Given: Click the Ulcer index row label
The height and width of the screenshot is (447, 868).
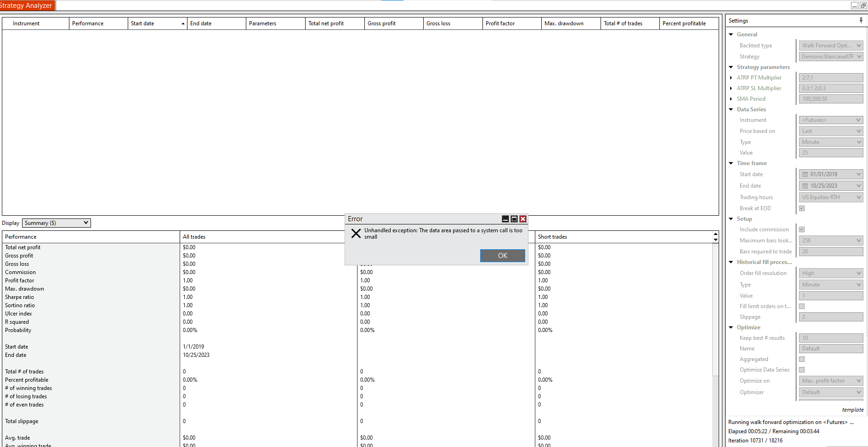Looking at the screenshot, I should tap(18, 314).
